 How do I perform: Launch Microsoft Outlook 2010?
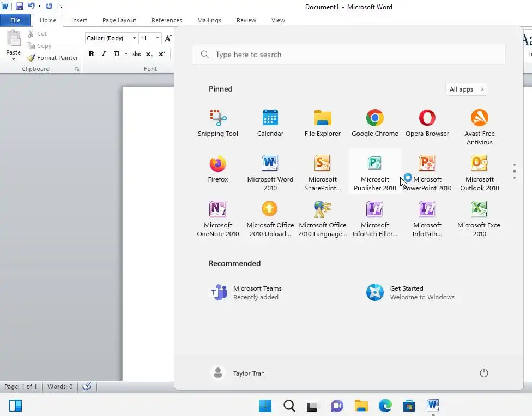480,173
